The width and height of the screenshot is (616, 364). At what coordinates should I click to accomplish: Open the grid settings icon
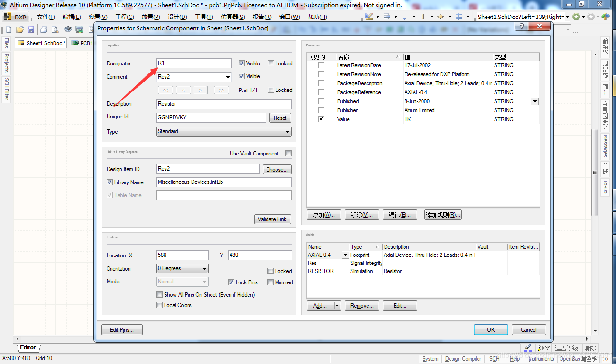[459, 17]
